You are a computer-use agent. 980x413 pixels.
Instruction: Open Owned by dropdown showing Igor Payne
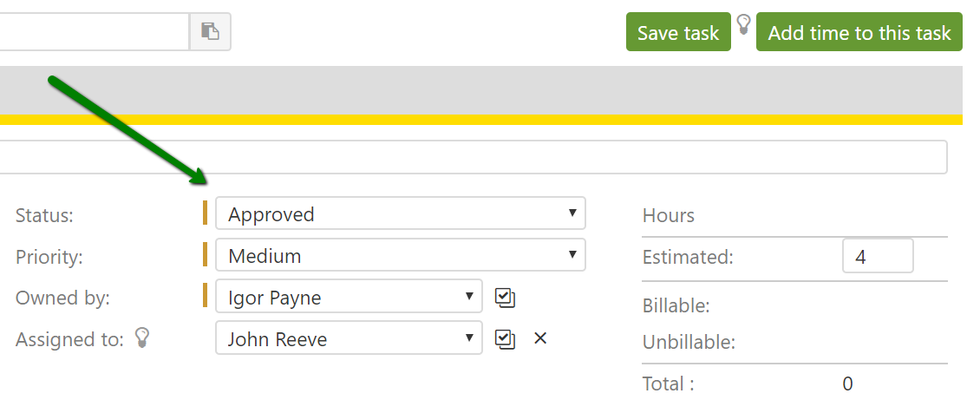[x=349, y=298]
